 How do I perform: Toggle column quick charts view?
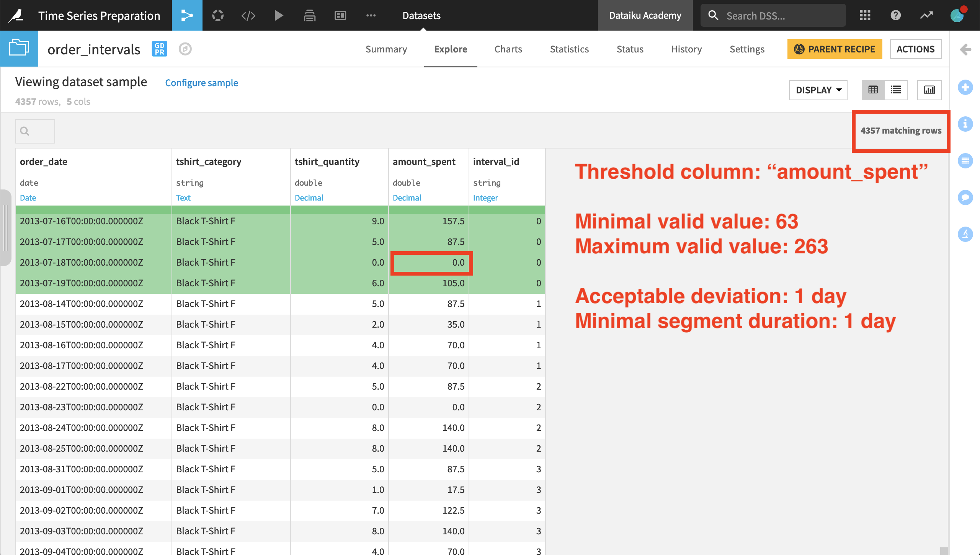point(929,90)
